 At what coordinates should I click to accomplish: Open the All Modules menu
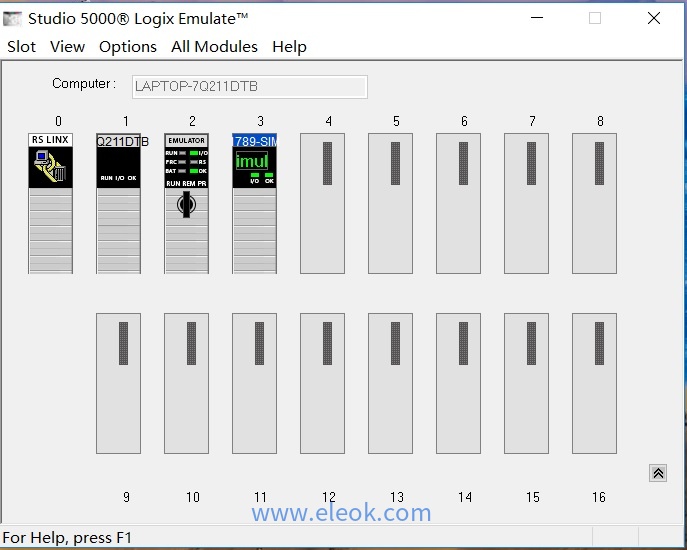(x=214, y=47)
